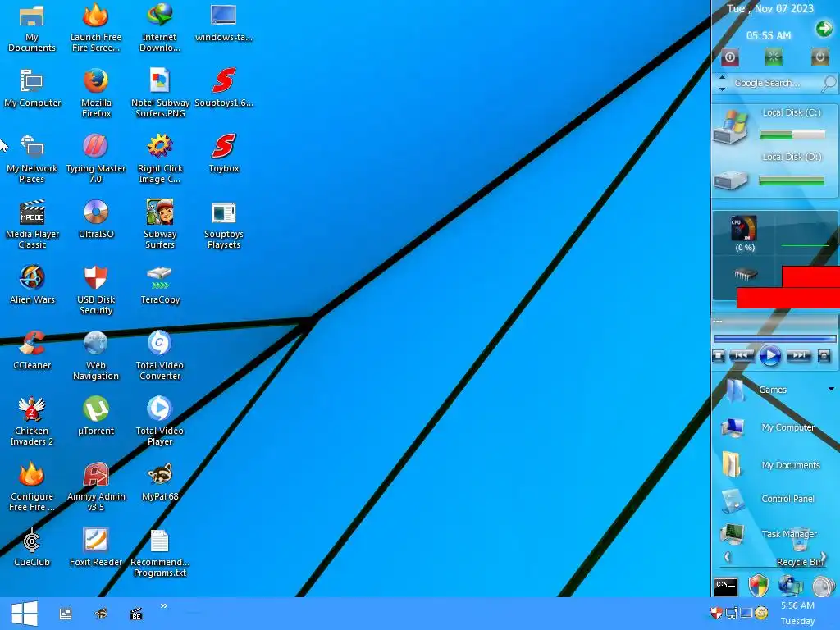Open Note! Subway Surfers.PNG image
The image size is (840, 630).
pos(160,94)
